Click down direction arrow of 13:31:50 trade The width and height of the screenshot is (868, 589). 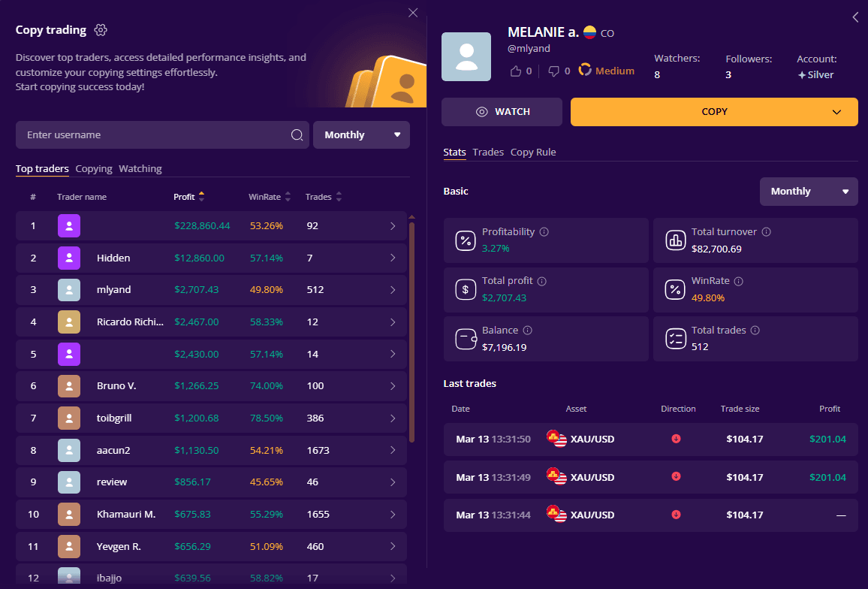[676, 439]
